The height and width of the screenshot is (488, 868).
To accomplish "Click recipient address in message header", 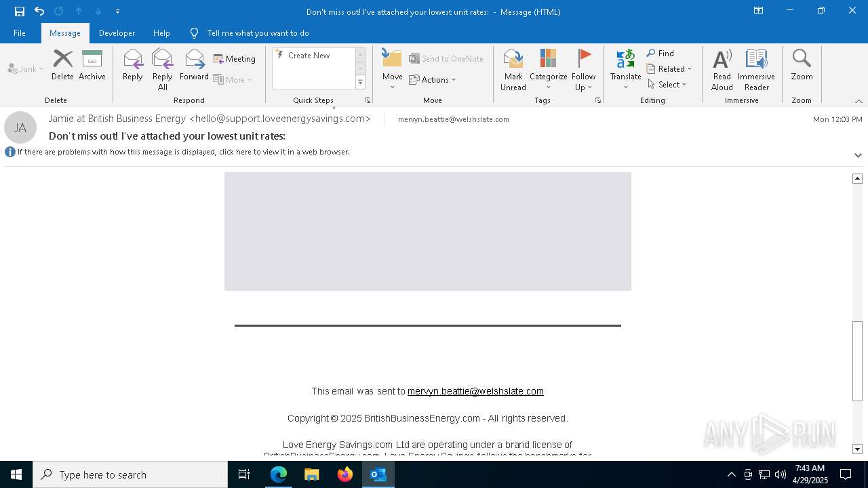I will coord(454,119).
